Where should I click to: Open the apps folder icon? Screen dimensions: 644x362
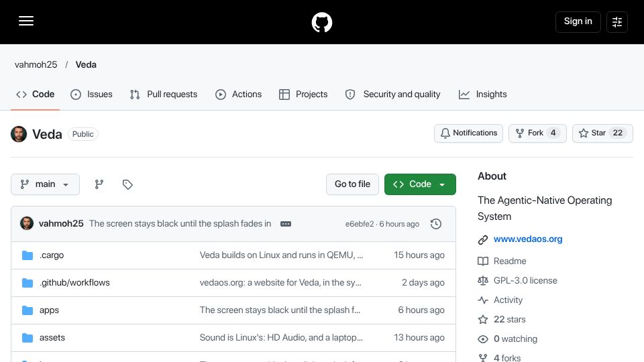(28, 310)
